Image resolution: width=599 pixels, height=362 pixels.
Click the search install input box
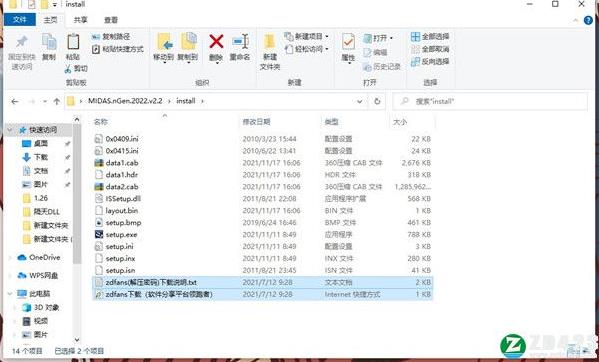490,101
